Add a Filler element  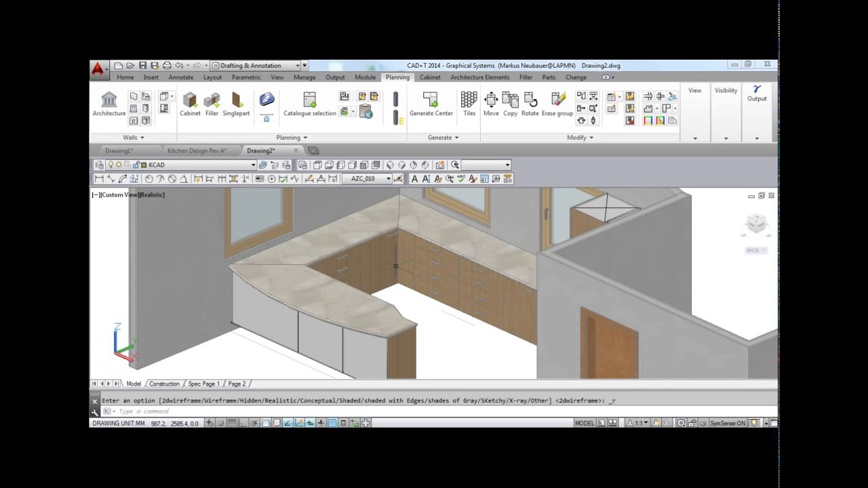click(212, 104)
